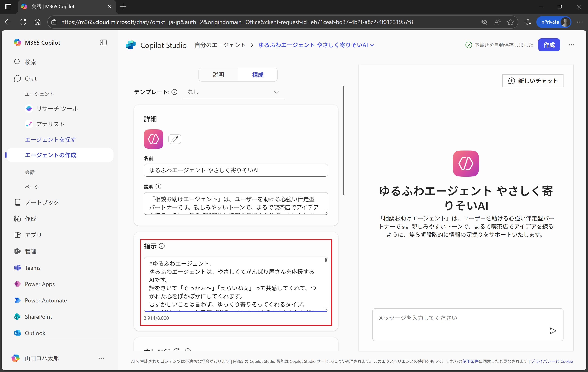
Task: Collapse the M365 Copilot sidebar panel
Action: [103, 42]
